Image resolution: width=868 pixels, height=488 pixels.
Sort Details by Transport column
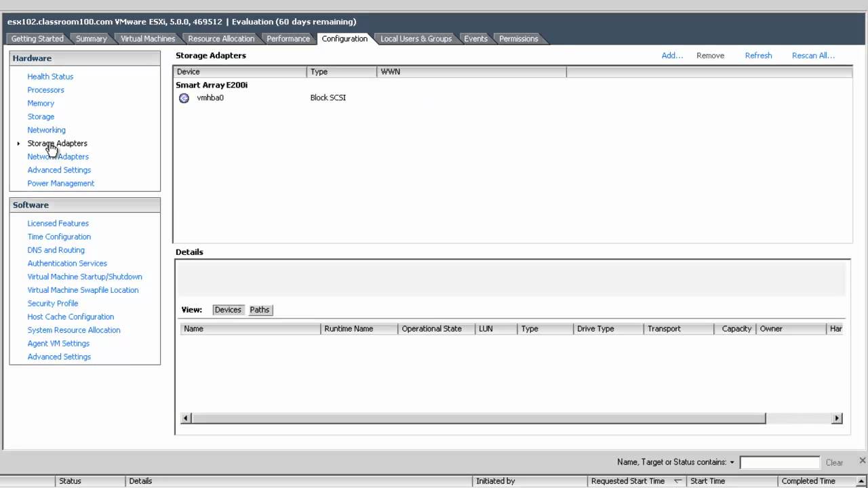click(679, 329)
